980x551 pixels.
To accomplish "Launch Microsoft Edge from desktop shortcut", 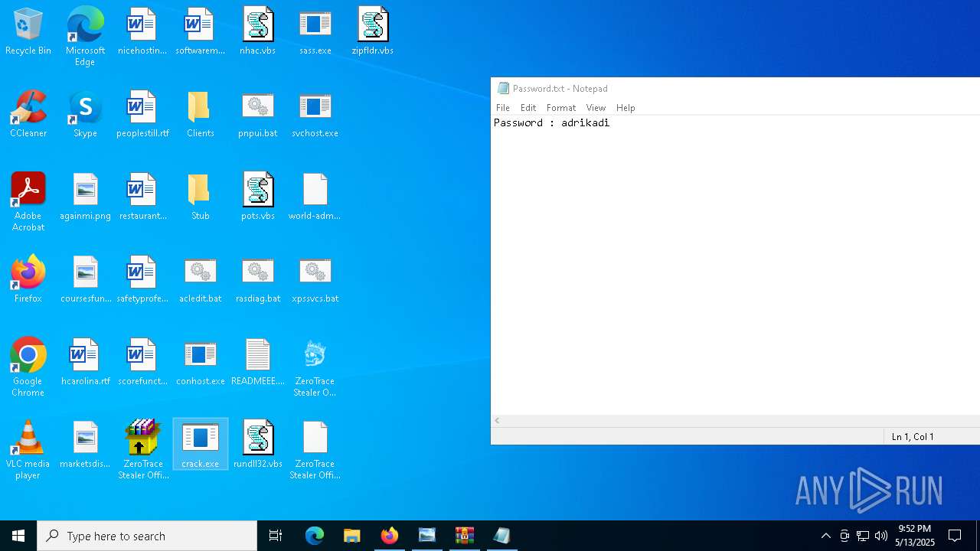I will (x=85, y=37).
